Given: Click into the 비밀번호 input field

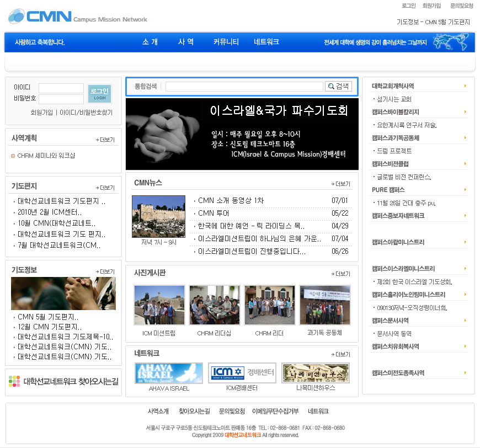Looking at the screenshot, I should 61,99.
